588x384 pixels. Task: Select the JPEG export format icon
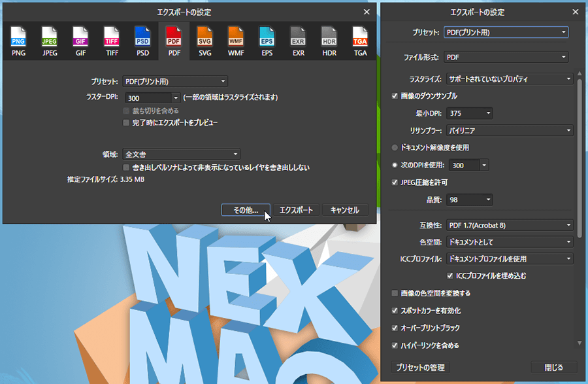coord(50,41)
